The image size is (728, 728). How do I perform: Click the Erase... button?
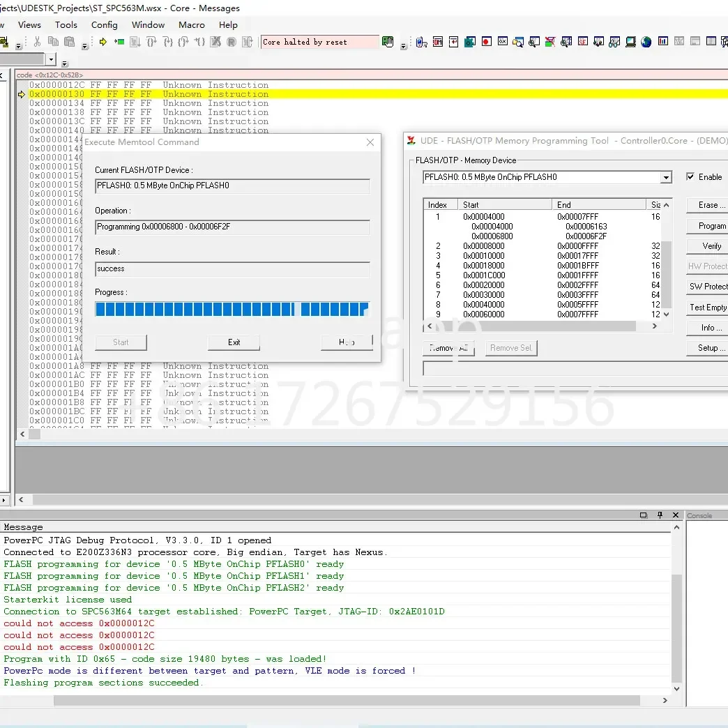point(711,205)
